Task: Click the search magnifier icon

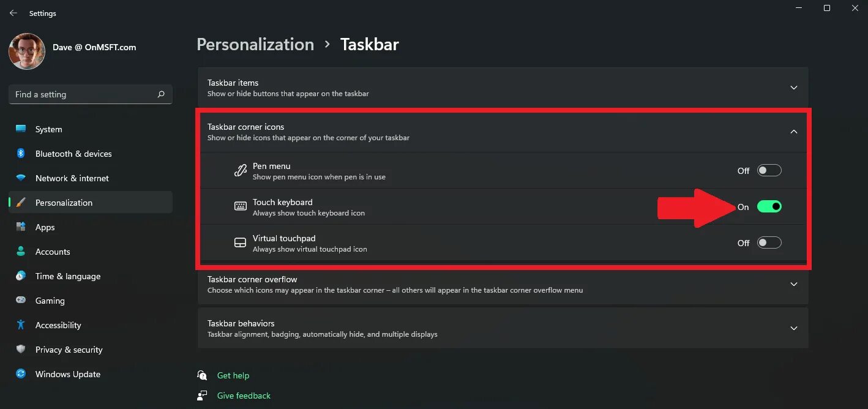Action: click(161, 94)
